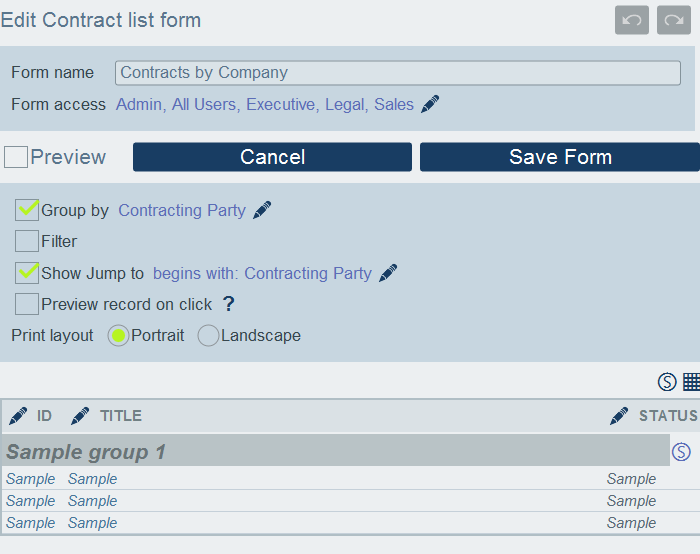This screenshot has width=700, height=554.
Task: Click the redo arrow button
Action: (x=674, y=20)
